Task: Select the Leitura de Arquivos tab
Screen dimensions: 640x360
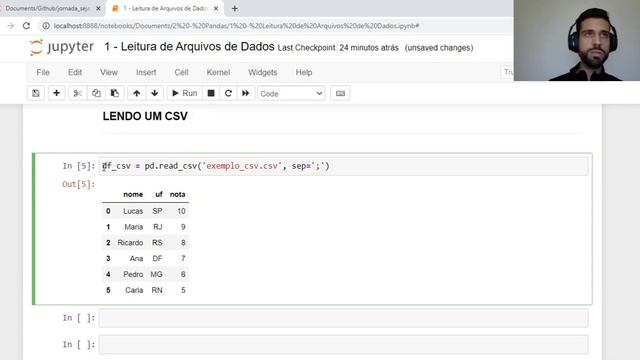Action: click(x=165, y=8)
